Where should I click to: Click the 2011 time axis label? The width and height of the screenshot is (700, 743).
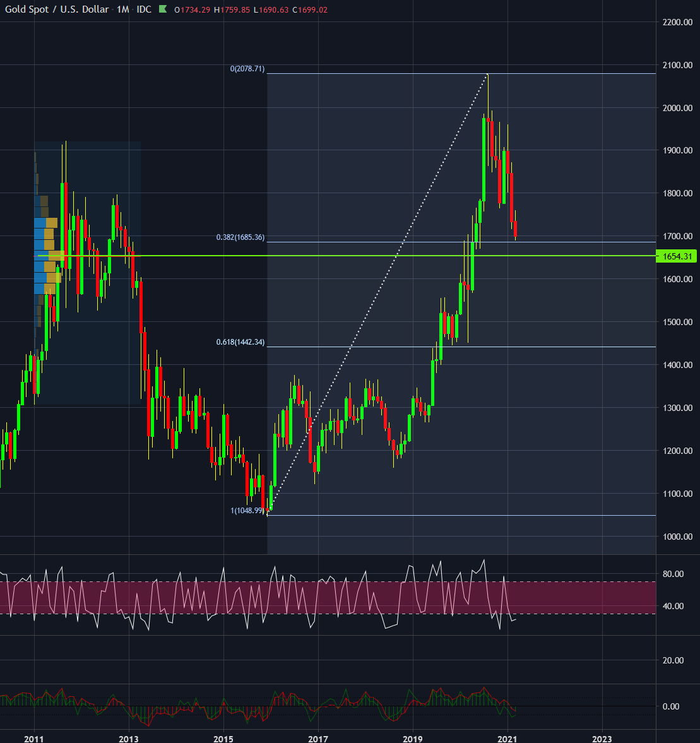33,739
